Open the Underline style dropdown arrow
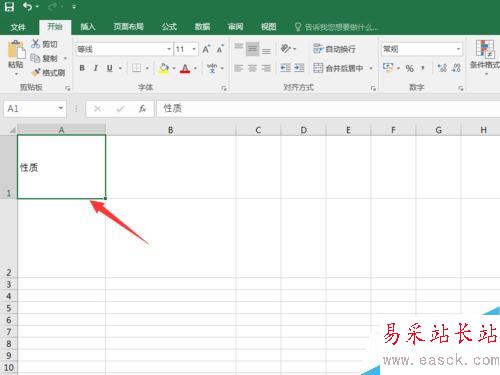This screenshot has height=375, width=500. pos(120,68)
